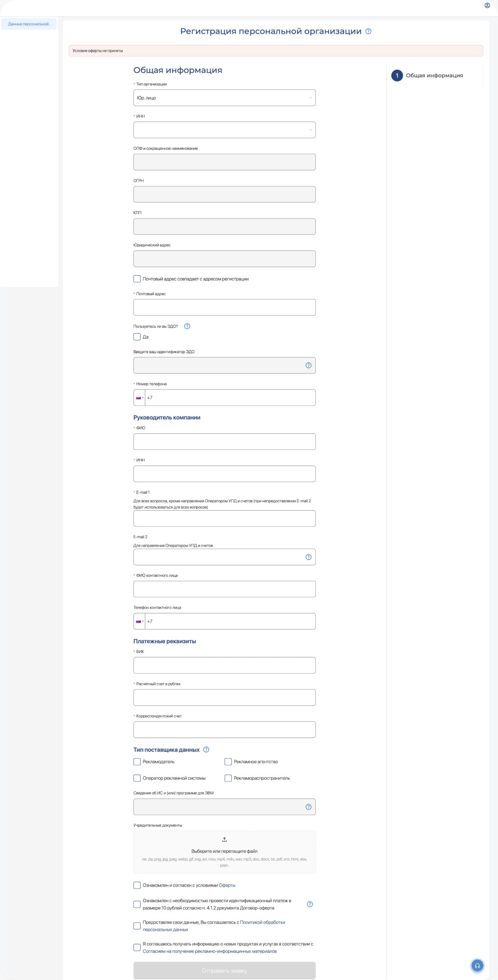Focus Телефон контактного лица input
The image size is (498, 980).
coord(230,621)
